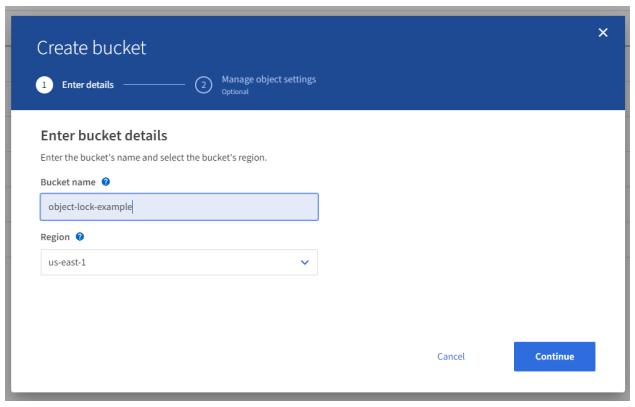Click the Region field label
The width and height of the screenshot is (635, 407).
[x=55, y=237]
